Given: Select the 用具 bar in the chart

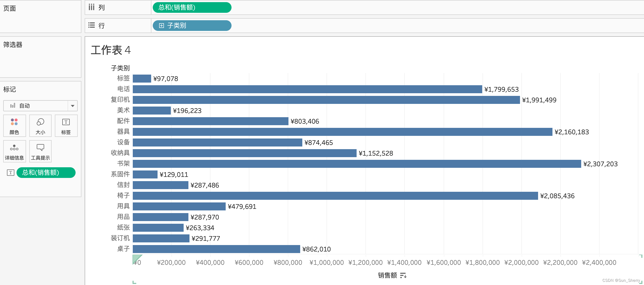Looking at the screenshot, I should [179, 206].
